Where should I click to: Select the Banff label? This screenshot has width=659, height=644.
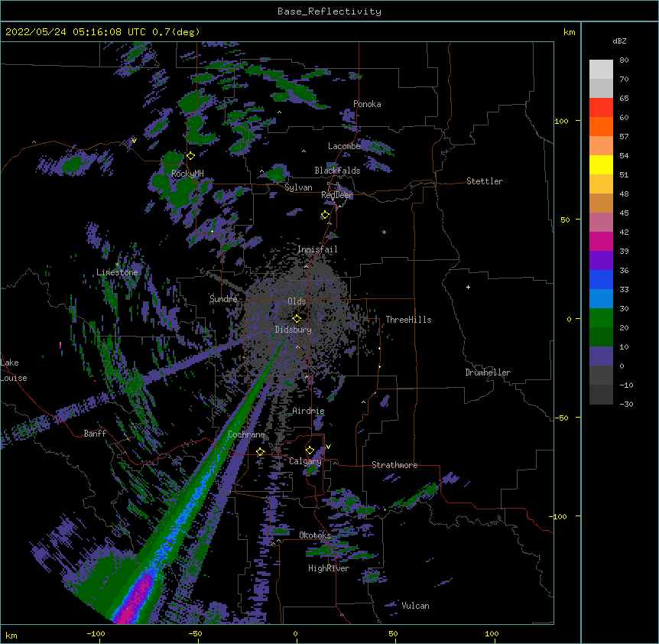pyautogui.click(x=95, y=434)
